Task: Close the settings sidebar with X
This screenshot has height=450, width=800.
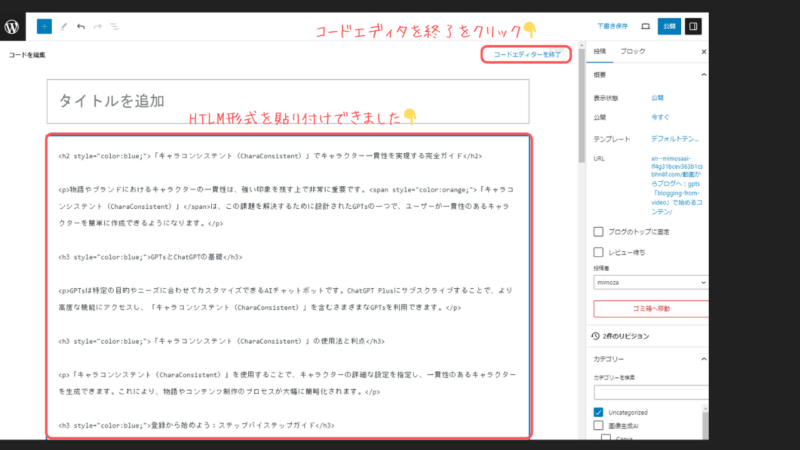Action: [x=704, y=52]
